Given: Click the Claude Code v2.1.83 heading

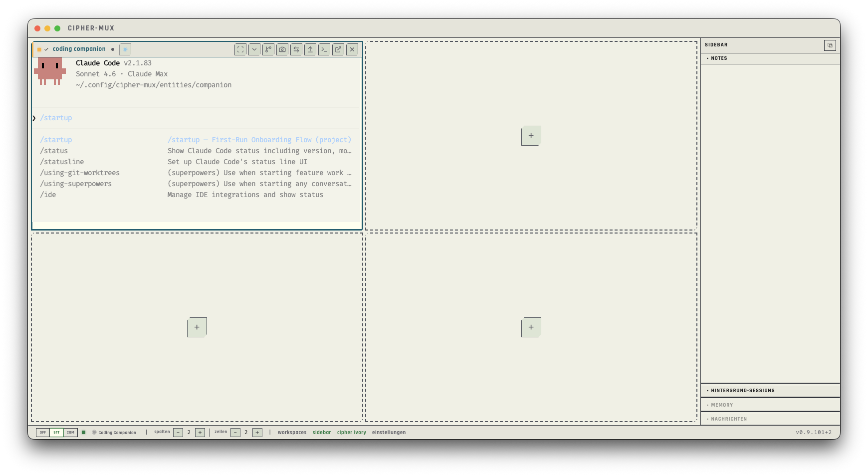Looking at the screenshot, I should [114, 63].
